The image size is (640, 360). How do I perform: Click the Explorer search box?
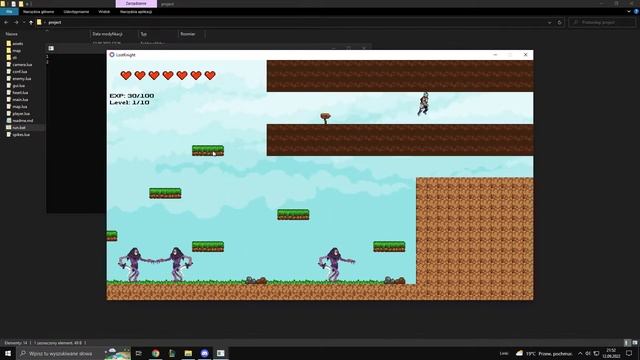pos(602,22)
